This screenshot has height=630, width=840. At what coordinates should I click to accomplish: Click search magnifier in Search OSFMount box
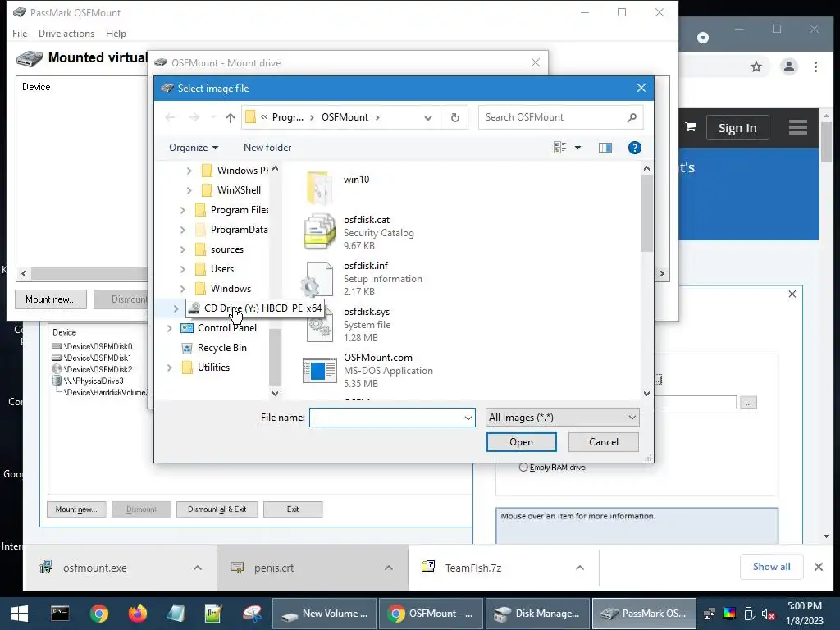[x=632, y=117]
